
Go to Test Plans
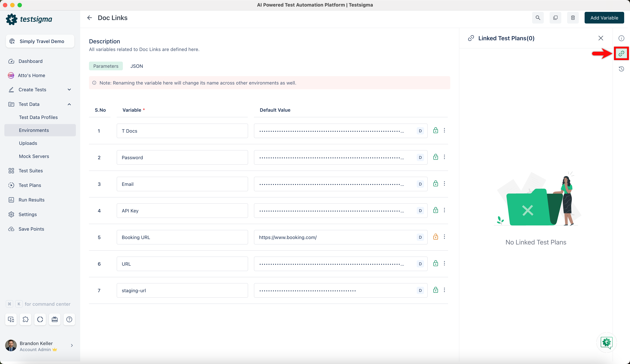(x=30, y=185)
